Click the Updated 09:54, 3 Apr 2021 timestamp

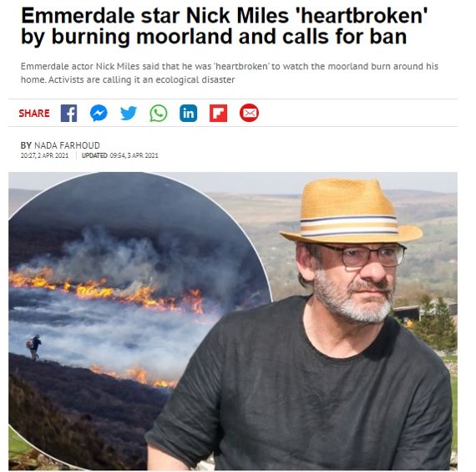[x=120, y=155]
